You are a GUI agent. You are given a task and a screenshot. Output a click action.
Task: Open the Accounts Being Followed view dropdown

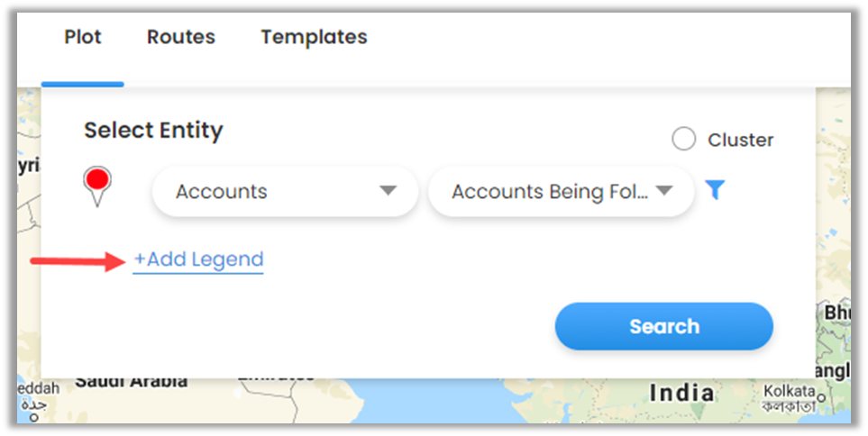[x=561, y=191]
